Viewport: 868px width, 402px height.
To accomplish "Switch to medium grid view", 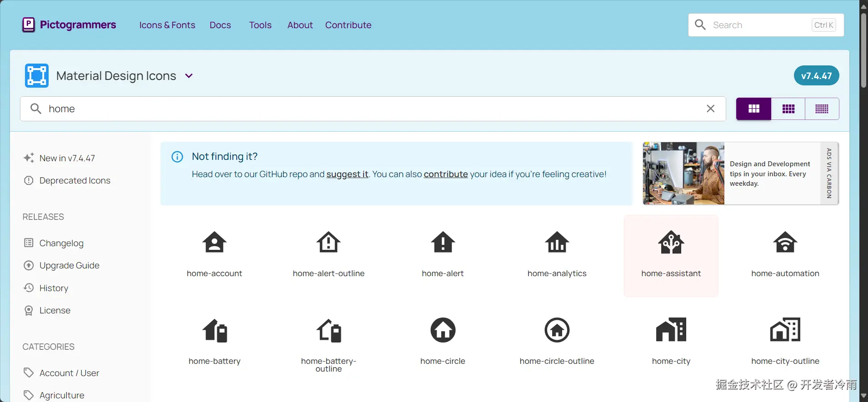I will (788, 109).
